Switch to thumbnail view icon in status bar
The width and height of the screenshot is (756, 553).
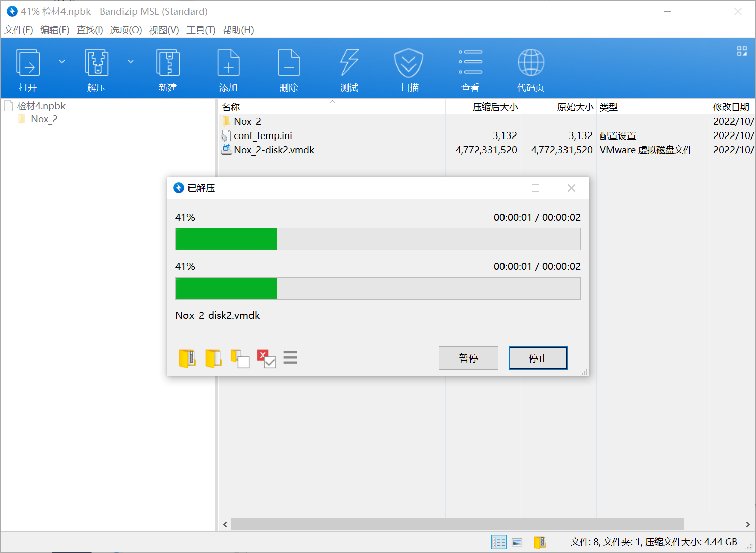coord(517,542)
